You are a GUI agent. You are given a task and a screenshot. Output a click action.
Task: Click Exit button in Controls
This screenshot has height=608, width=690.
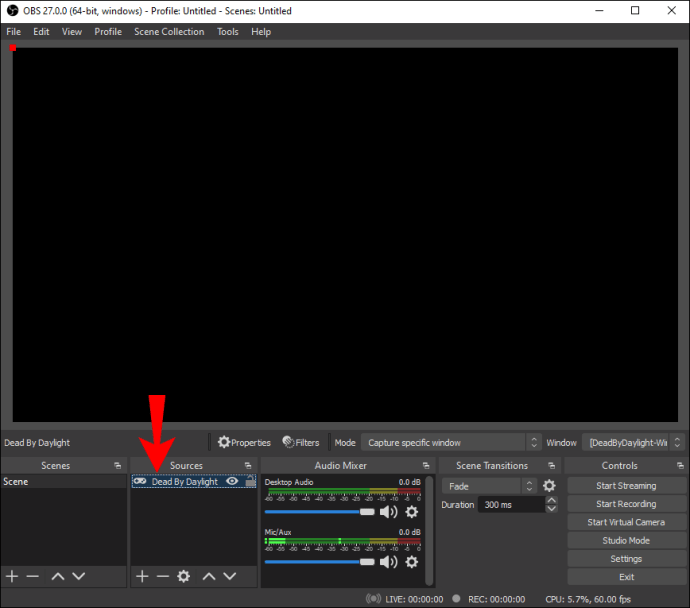tap(626, 577)
